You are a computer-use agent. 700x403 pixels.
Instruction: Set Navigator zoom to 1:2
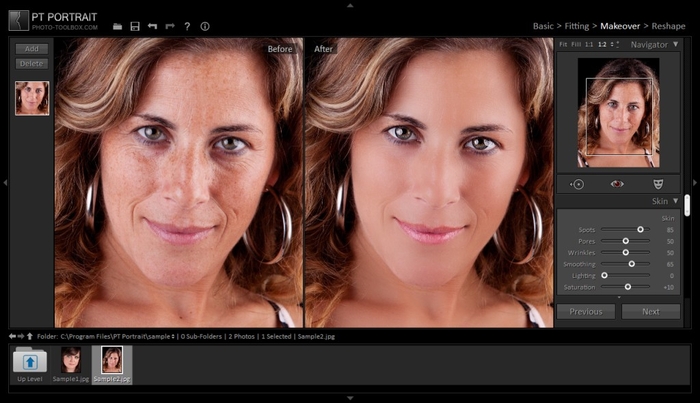tap(602, 44)
